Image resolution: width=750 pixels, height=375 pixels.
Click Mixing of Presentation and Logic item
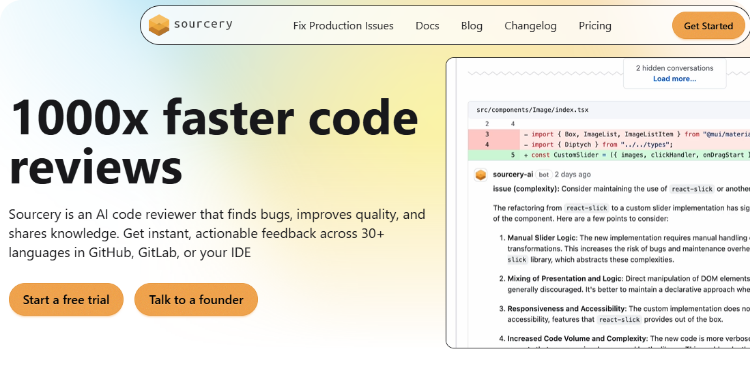pyautogui.click(x=624, y=284)
